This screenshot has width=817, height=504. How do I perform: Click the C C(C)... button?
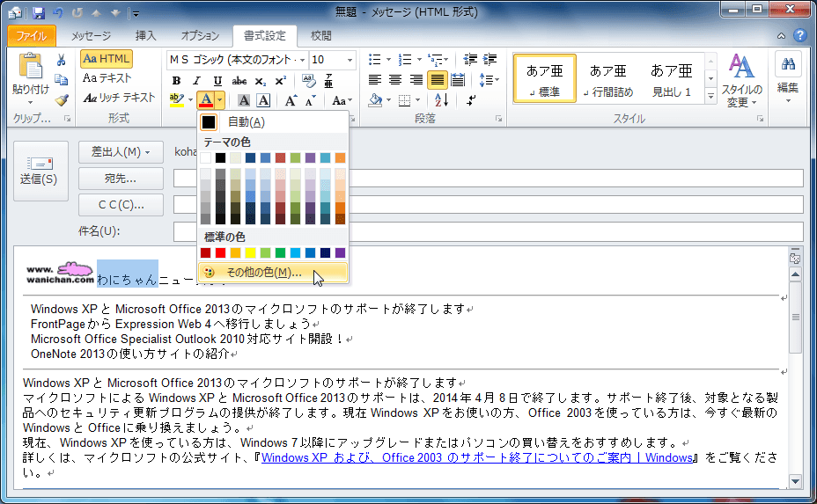(121, 205)
